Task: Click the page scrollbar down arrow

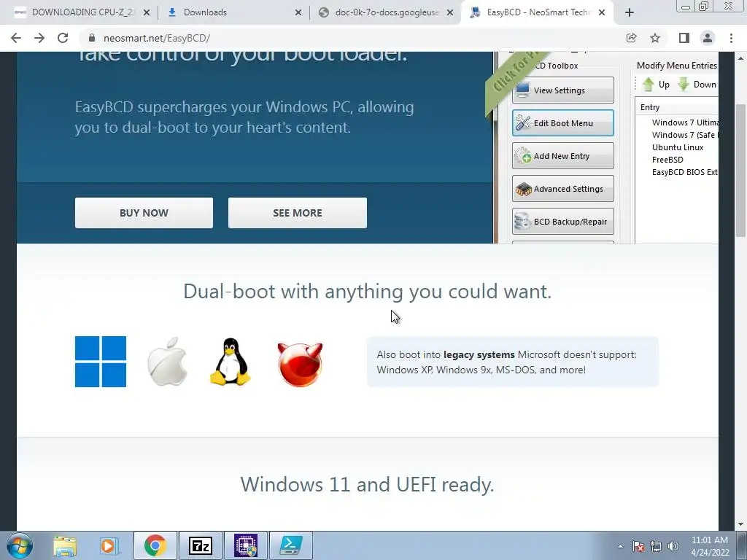Action: (x=740, y=524)
